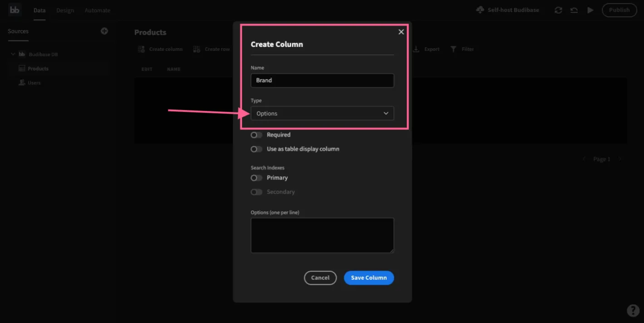Collapse the Budibase DB tree chevron

[x=13, y=54]
